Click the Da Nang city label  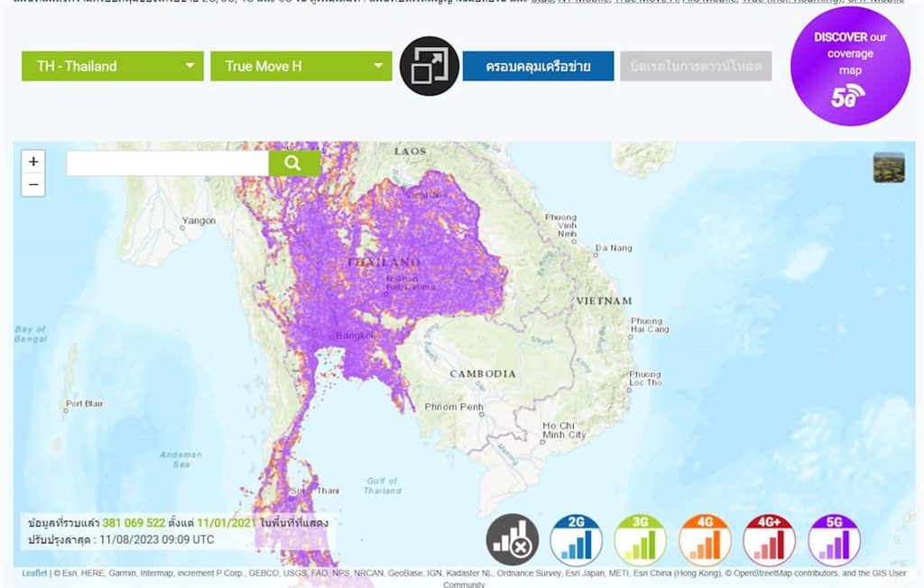tap(614, 248)
